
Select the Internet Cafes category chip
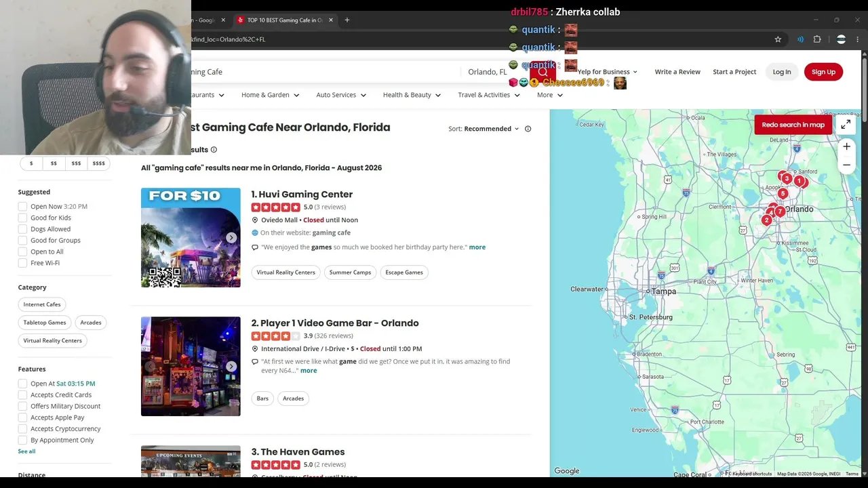click(x=42, y=304)
